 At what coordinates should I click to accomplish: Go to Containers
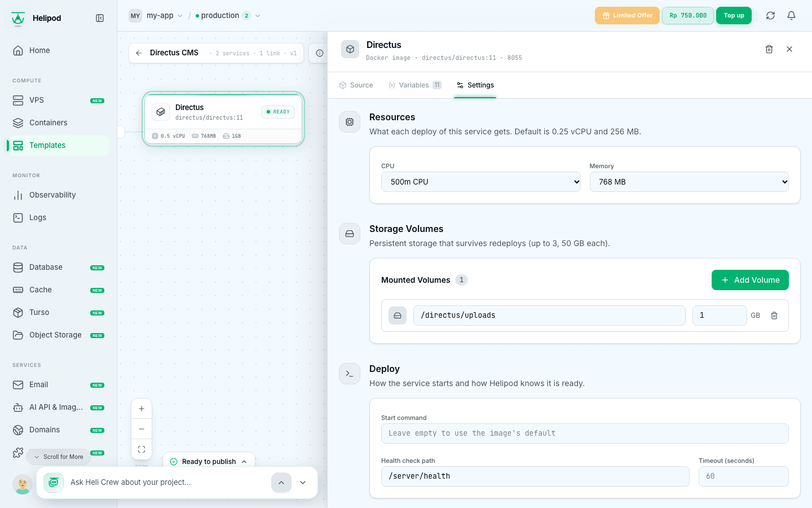58,122
